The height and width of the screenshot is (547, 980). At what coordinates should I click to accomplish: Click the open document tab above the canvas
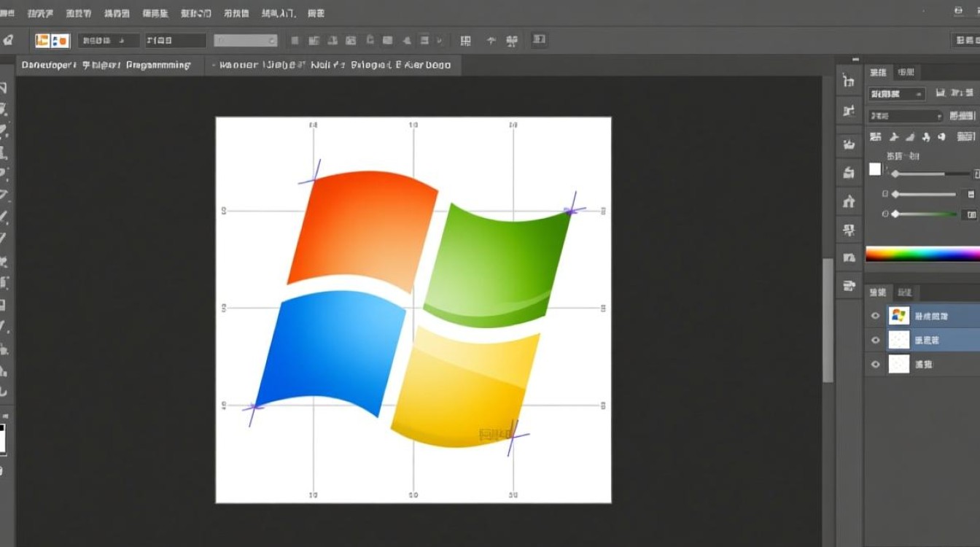(332, 65)
